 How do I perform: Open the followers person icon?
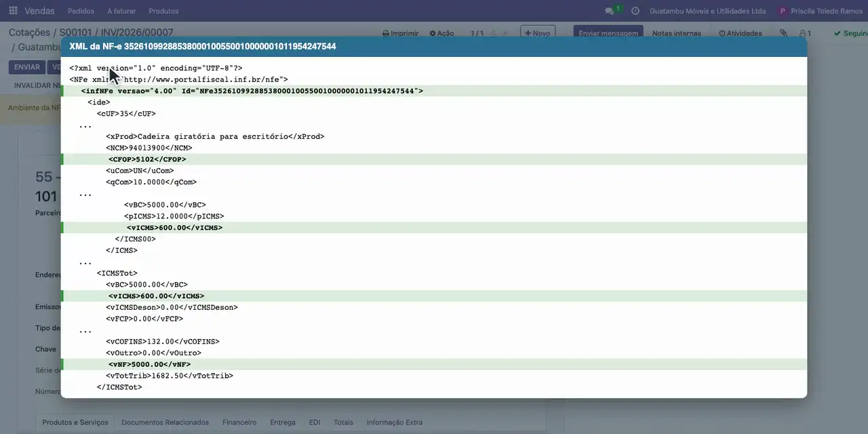pyautogui.click(x=805, y=33)
